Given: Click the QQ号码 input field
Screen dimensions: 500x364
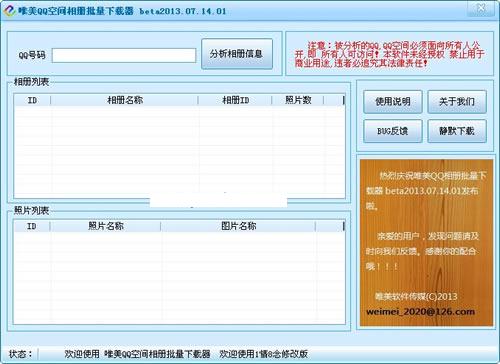Looking at the screenshot, I should pos(124,55).
